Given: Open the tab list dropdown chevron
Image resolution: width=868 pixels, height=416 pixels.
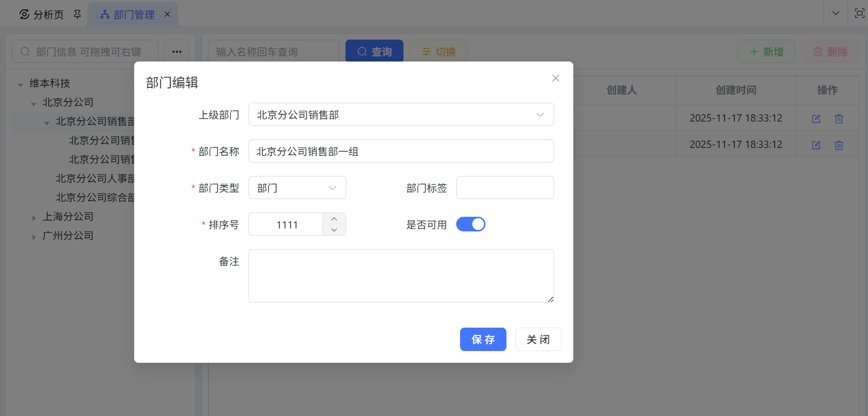Looking at the screenshot, I should pos(835,13).
